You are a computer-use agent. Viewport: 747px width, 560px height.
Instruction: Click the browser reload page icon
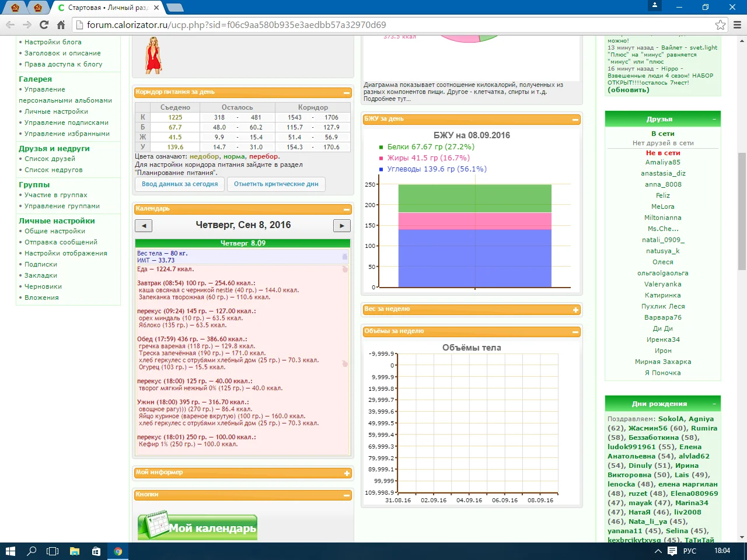coord(44,24)
